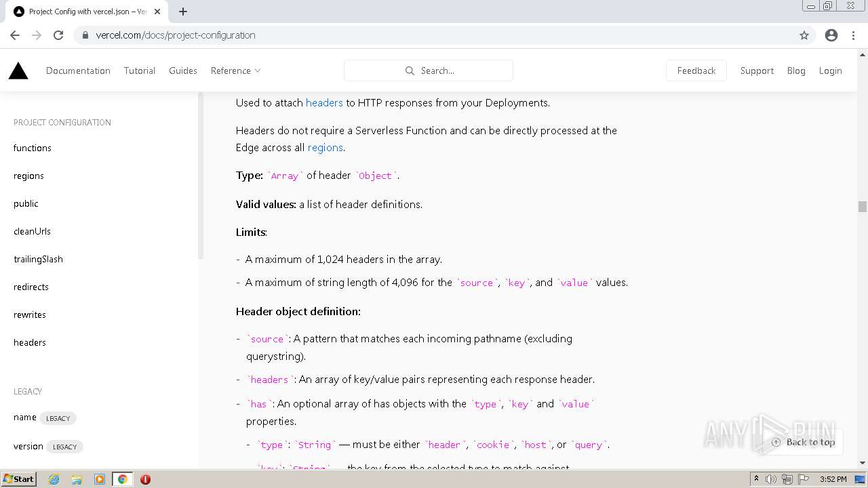This screenshot has width=868, height=488.
Task: Open media player taskbar icon
Action: click(100, 479)
